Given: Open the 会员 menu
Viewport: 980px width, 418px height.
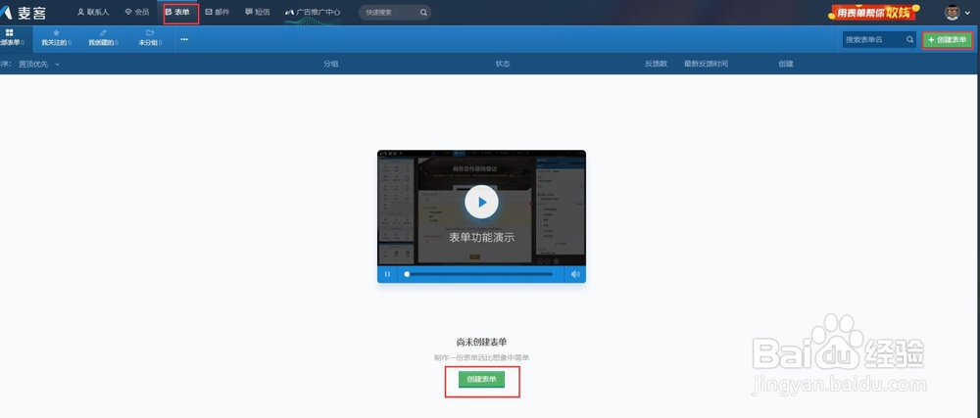Looking at the screenshot, I should tap(137, 12).
